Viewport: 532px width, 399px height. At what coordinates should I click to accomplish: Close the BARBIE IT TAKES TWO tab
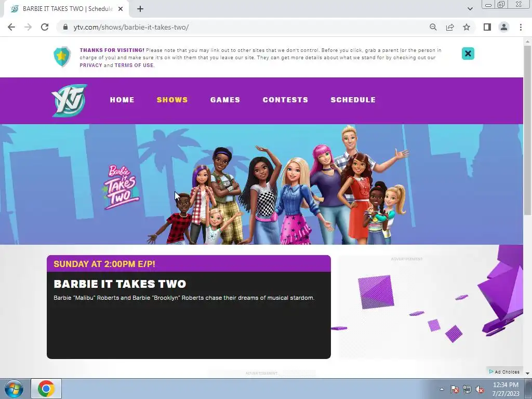pos(121,9)
